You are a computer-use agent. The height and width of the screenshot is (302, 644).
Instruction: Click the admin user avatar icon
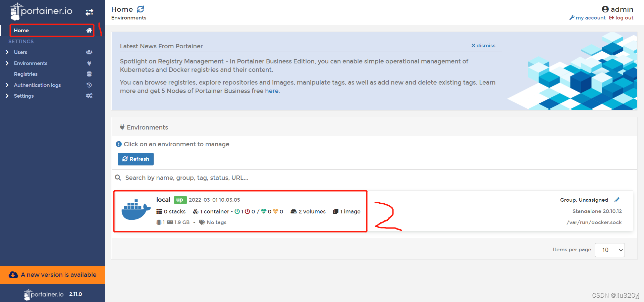click(x=605, y=9)
